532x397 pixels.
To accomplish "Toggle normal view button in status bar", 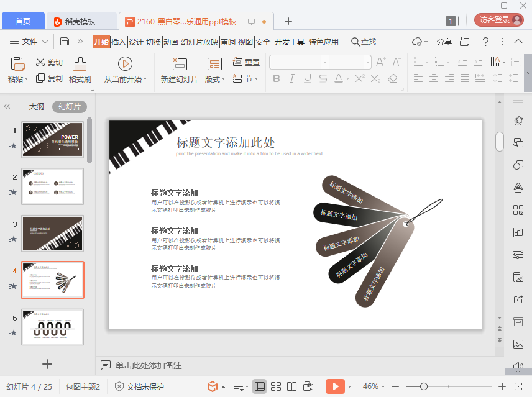I will tap(260, 386).
